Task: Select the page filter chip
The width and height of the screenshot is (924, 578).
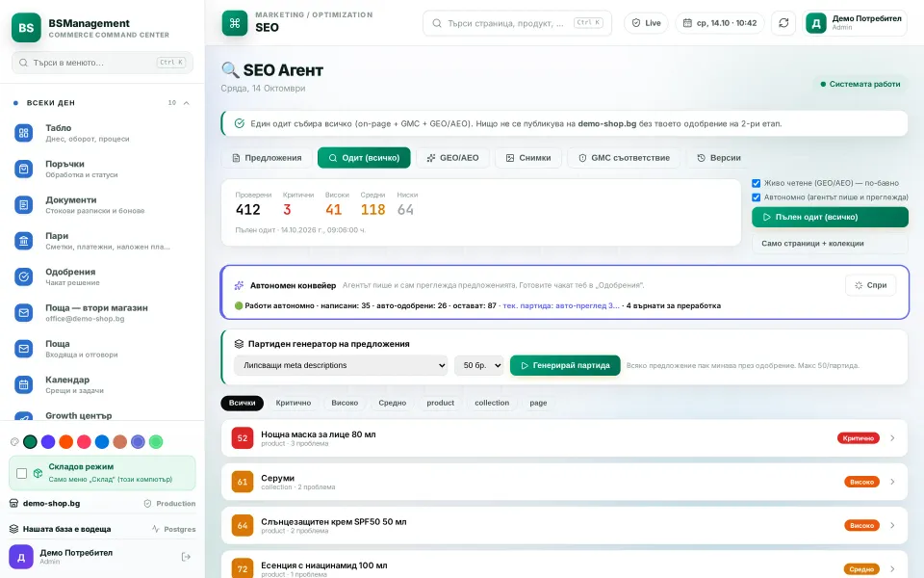Action: (x=538, y=403)
